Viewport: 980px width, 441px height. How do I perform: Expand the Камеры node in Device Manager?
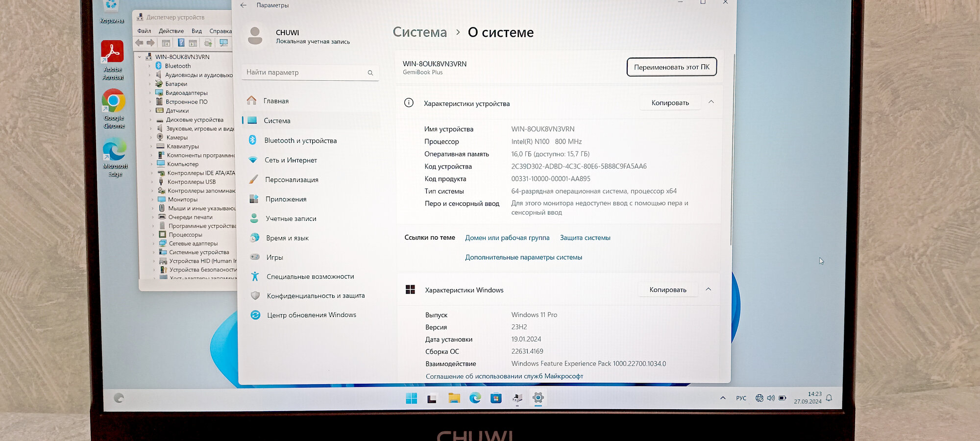150,137
